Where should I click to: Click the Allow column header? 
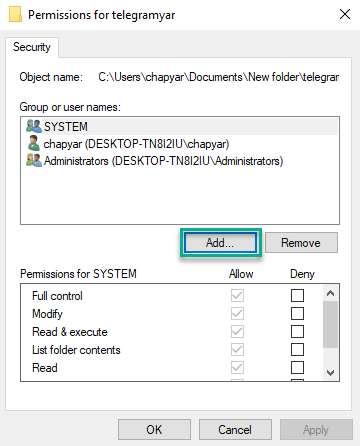click(241, 274)
